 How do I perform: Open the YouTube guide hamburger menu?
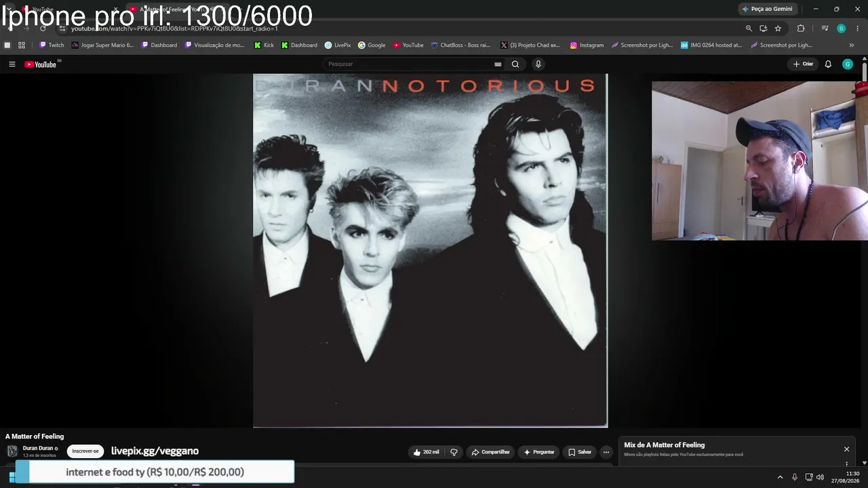tap(12, 64)
